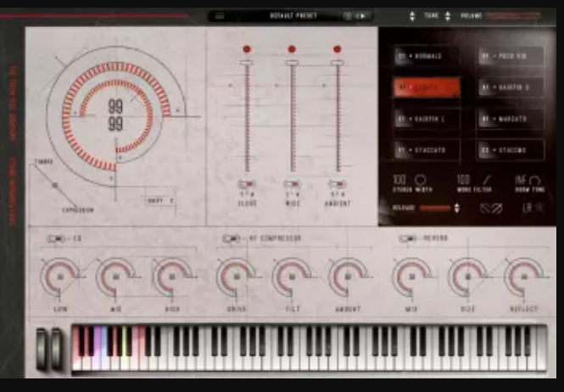Screen dimensions: 564x392
Task: Select the highlighted Legato articulation
Action: [x=427, y=87]
